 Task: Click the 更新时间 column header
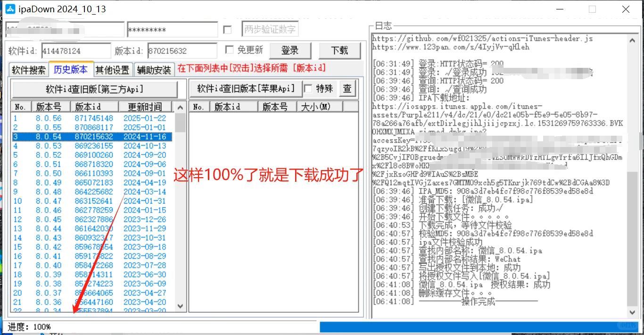[146, 106]
